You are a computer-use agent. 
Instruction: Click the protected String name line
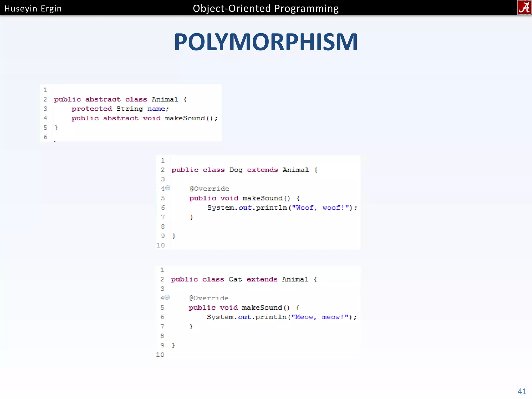click(120, 109)
